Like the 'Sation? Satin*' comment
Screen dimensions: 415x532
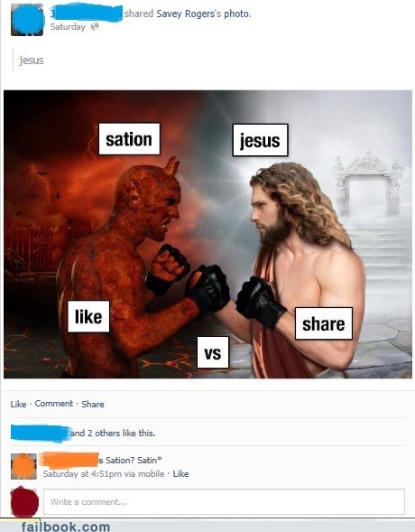[x=181, y=473]
